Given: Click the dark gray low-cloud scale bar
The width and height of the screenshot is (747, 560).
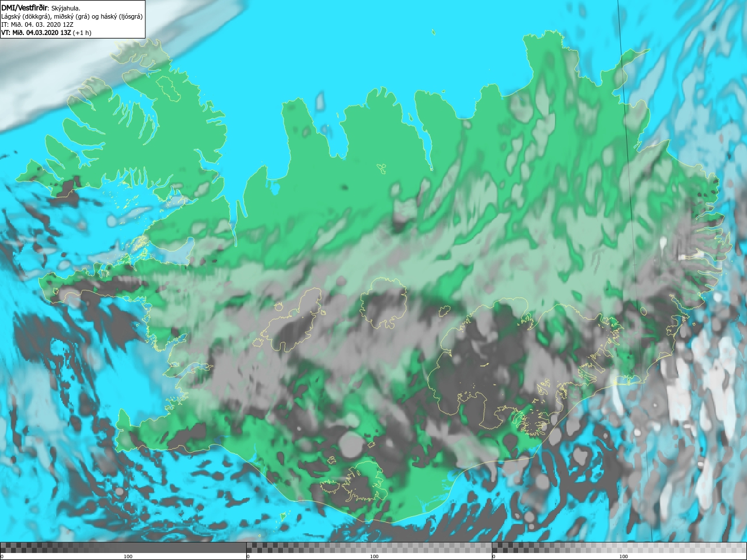Looking at the screenshot, I should [123, 547].
